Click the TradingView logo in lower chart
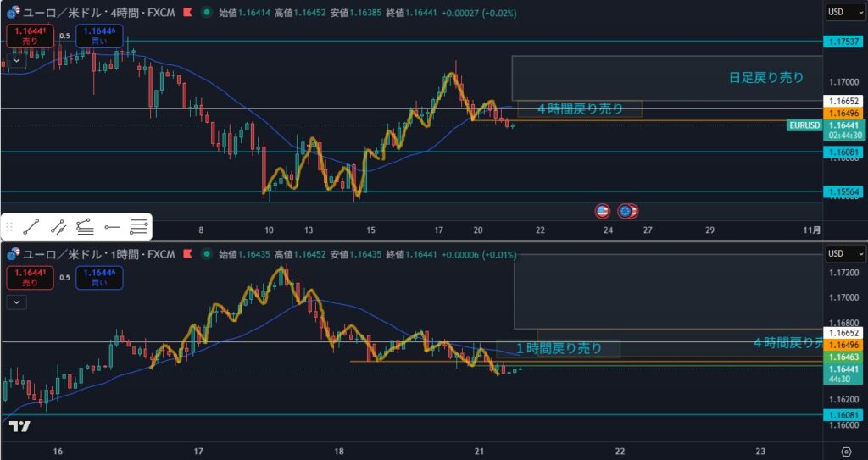This screenshot has height=460, width=868. pyautogui.click(x=19, y=426)
